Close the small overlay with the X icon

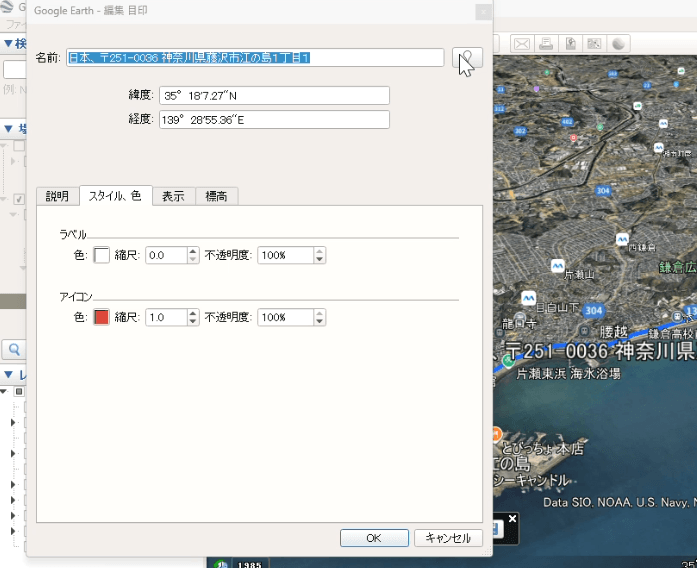[x=512, y=520]
